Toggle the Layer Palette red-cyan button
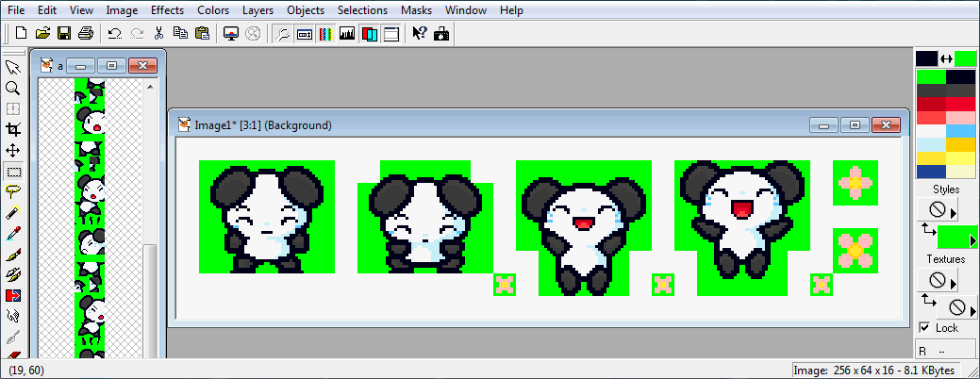The height and width of the screenshot is (379, 980). pyautogui.click(x=369, y=34)
